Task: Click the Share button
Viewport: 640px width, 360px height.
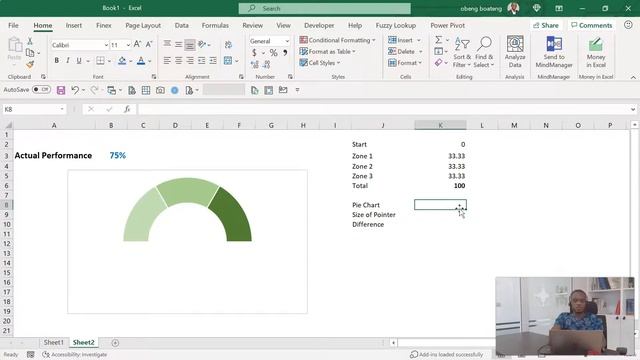Action: pyautogui.click(x=546, y=25)
